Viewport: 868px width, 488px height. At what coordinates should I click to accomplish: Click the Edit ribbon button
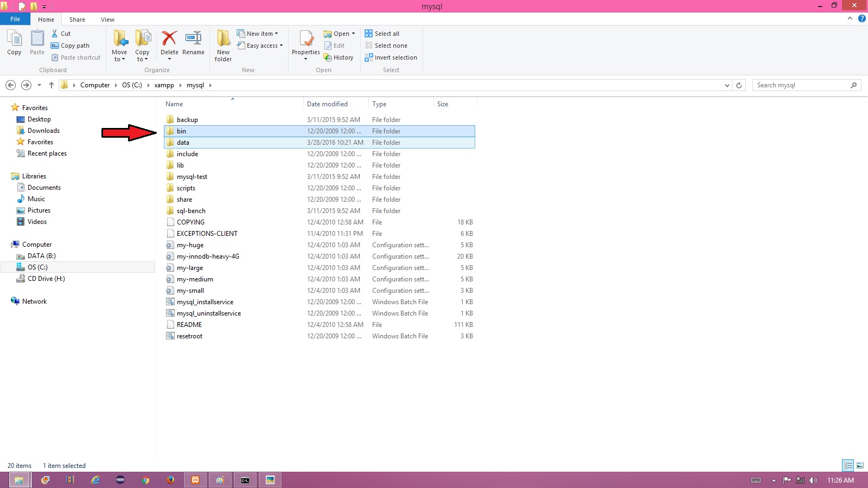point(334,46)
